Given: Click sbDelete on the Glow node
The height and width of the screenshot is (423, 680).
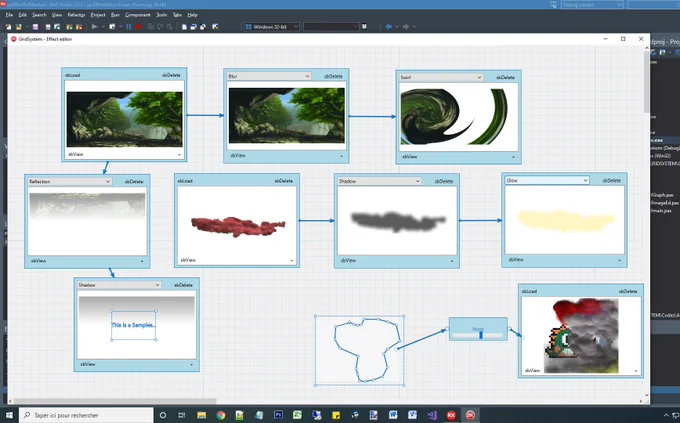Looking at the screenshot, I should pyautogui.click(x=611, y=180).
